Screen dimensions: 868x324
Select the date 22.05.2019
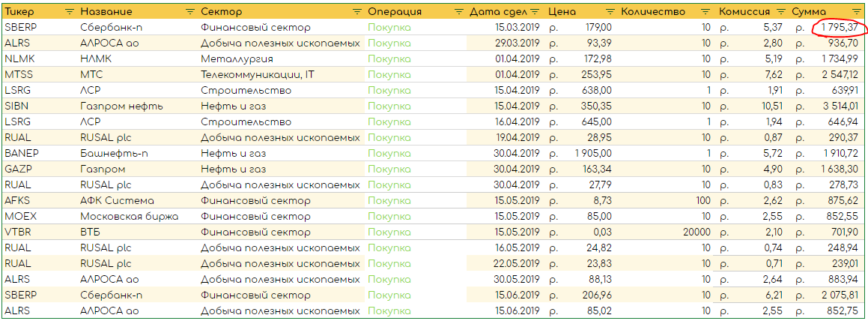tap(517, 263)
